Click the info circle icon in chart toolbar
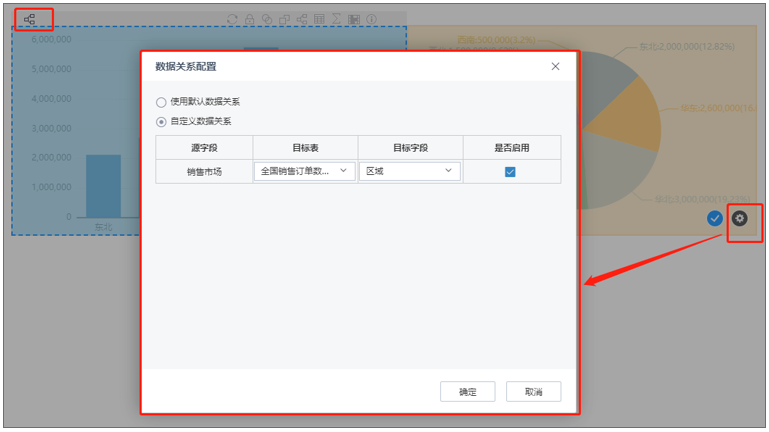The image size is (769, 432). [x=372, y=19]
